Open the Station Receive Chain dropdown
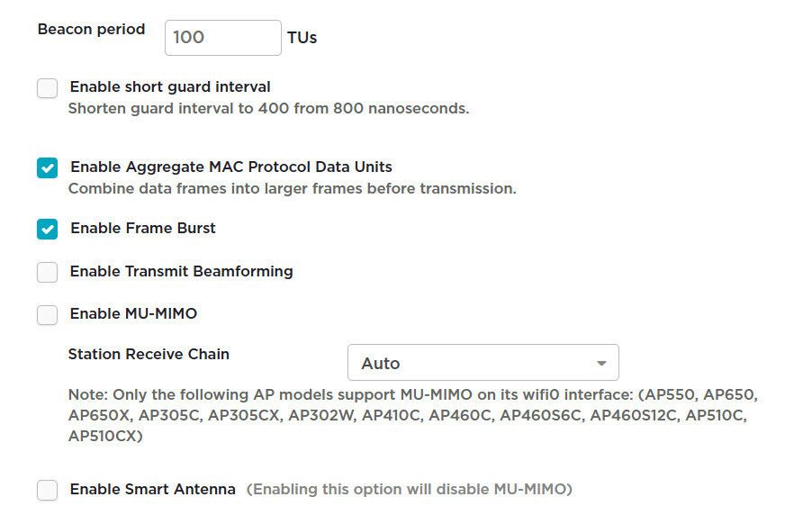 (x=483, y=363)
